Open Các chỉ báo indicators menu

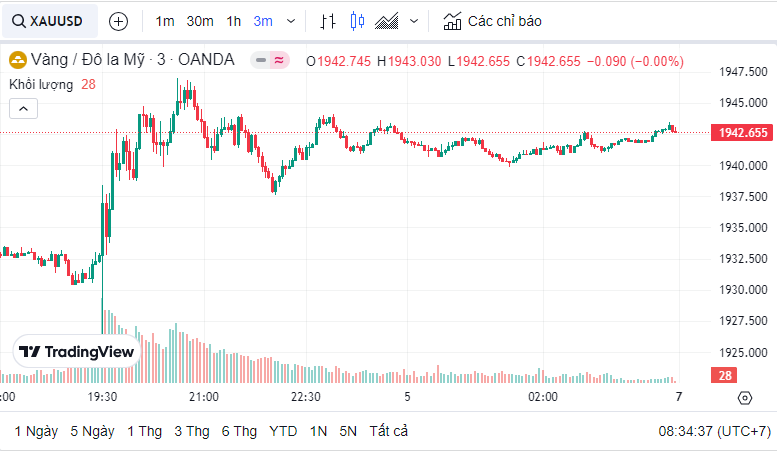pyautogui.click(x=492, y=21)
